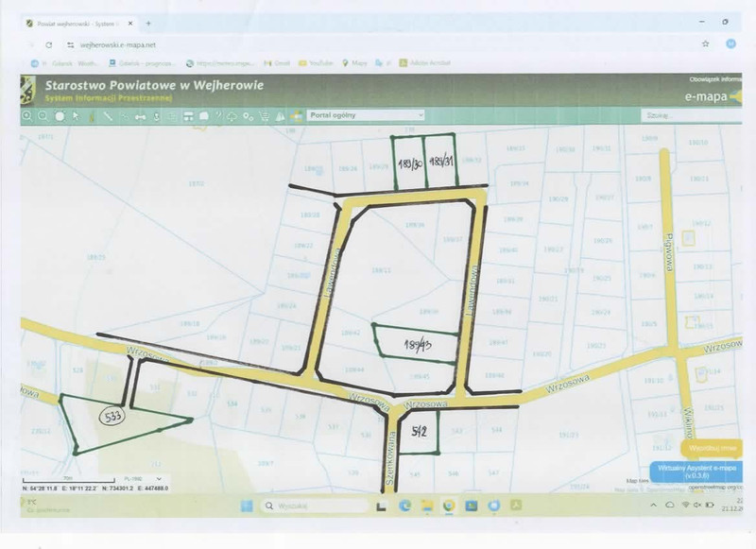Reload the page in browser

48,44
